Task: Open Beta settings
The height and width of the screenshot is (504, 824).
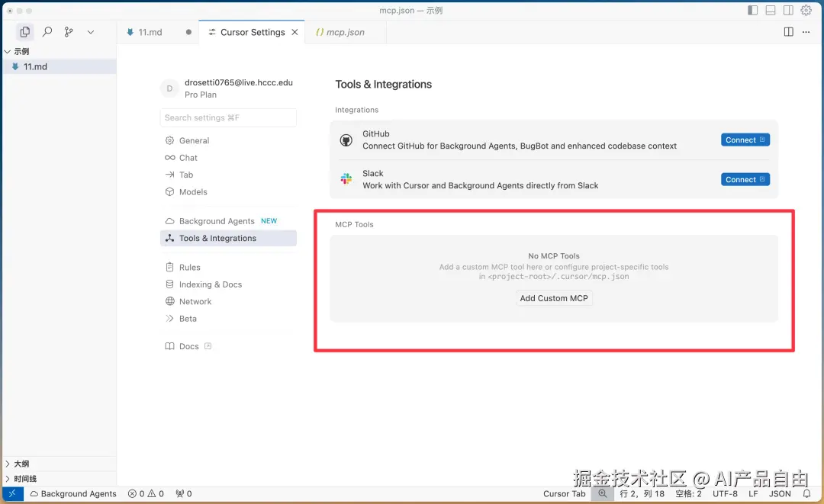Action: click(x=228, y=319)
